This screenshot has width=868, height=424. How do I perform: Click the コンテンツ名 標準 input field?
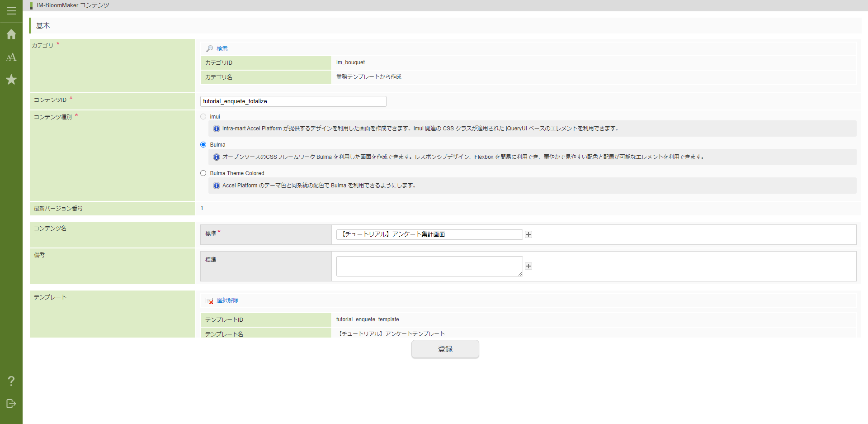click(x=429, y=234)
